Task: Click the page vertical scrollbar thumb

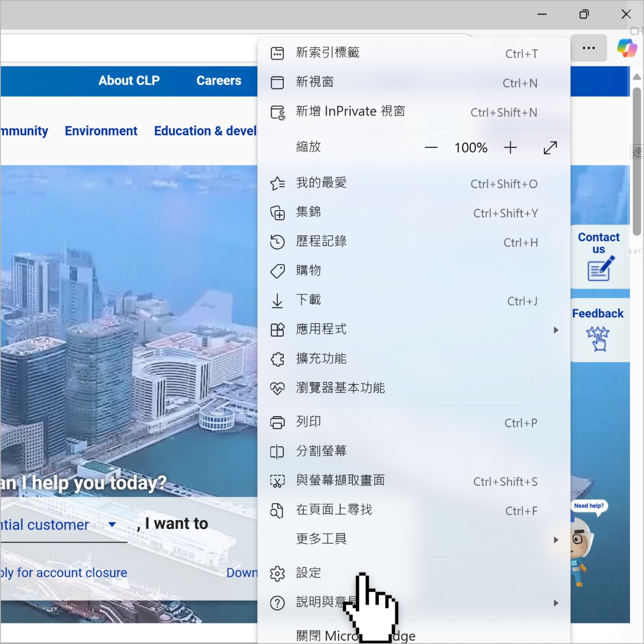Action: point(636,161)
